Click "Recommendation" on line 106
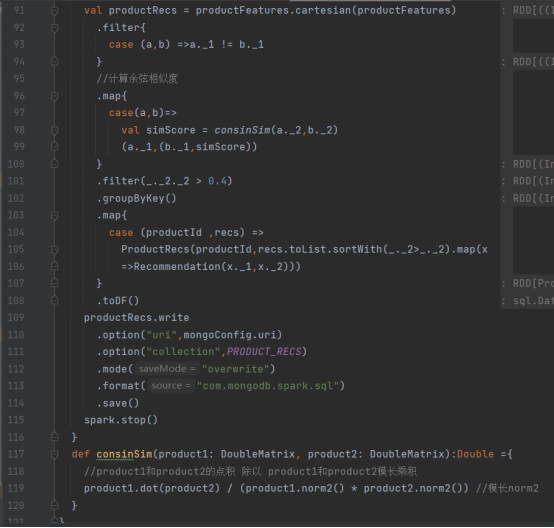This screenshot has height=528, width=554. point(177,266)
